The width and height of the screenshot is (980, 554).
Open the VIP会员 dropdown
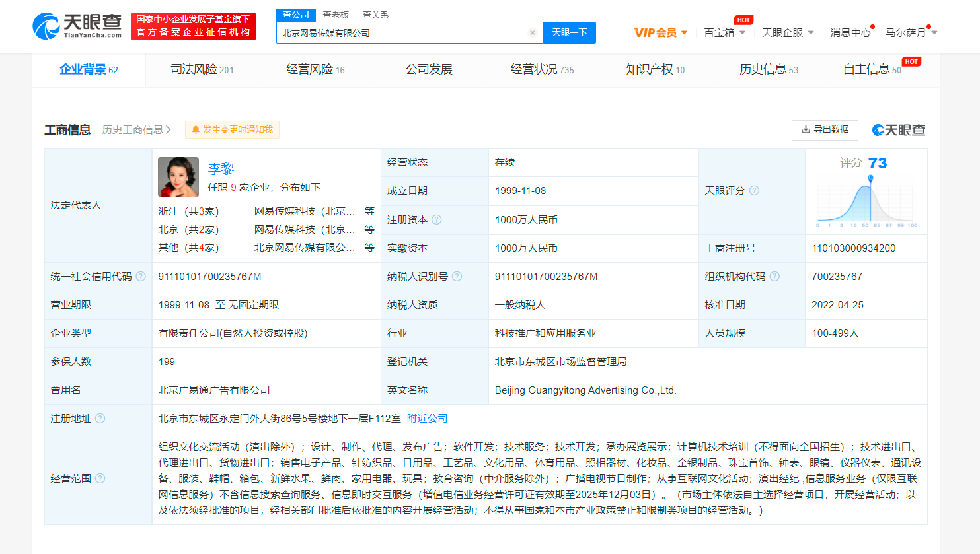[661, 32]
